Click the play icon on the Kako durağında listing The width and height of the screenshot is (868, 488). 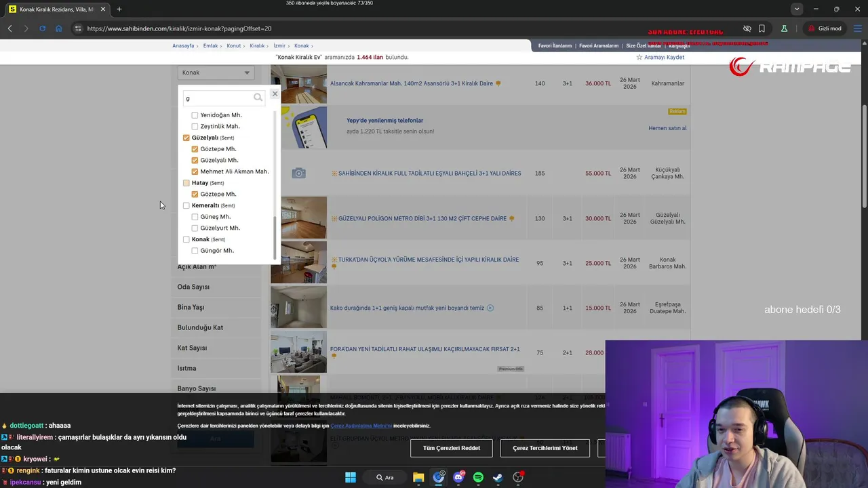click(x=490, y=308)
